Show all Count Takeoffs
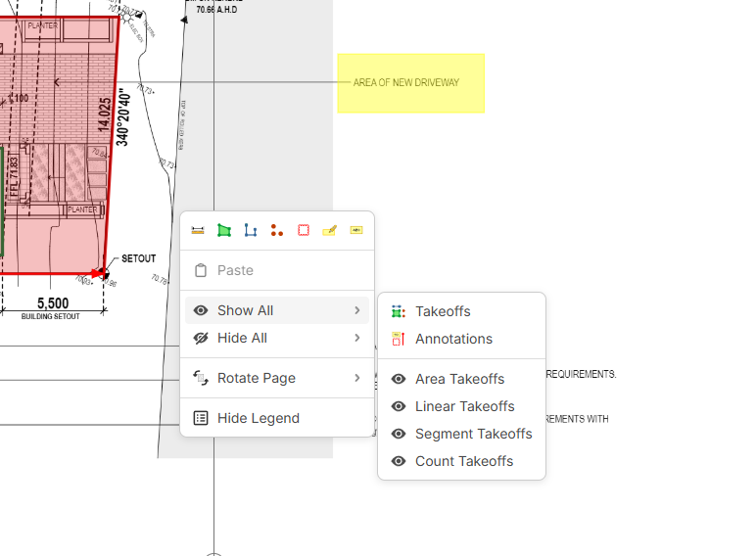The width and height of the screenshot is (756, 556). (x=463, y=461)
